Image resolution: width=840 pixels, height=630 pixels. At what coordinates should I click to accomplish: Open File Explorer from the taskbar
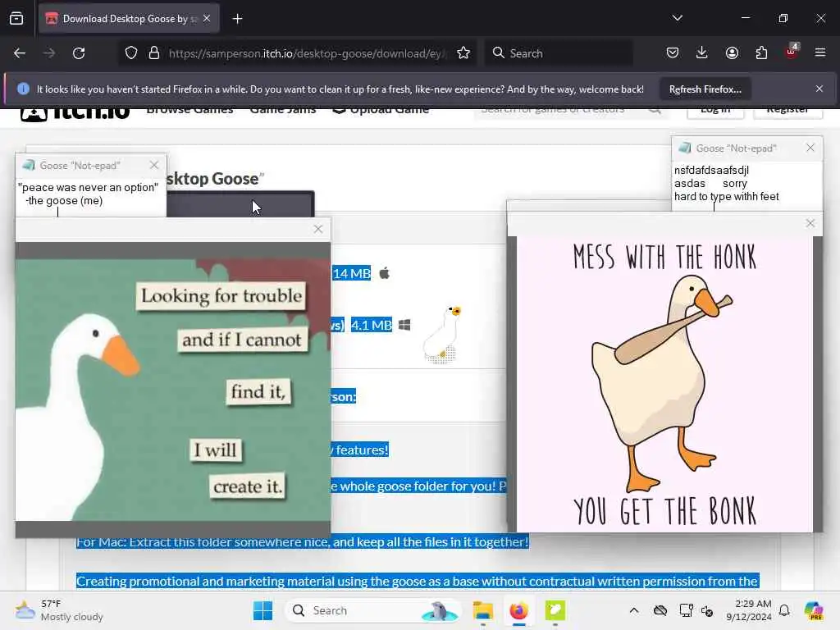pyautogui.click(x=482, y=610)
